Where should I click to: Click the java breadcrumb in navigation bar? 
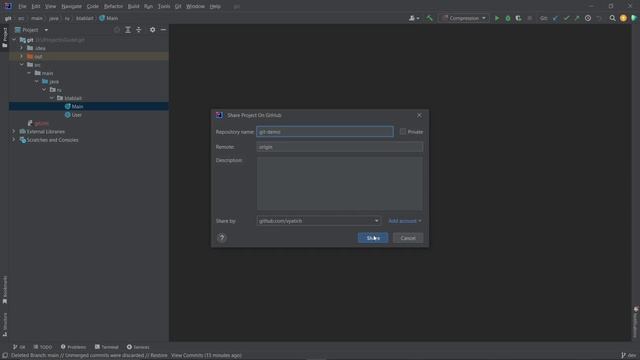(x=54, y=18)
